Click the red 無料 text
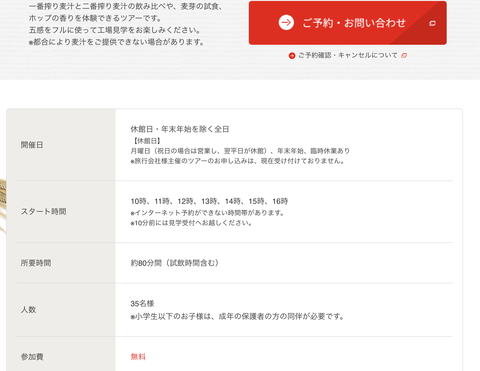This screenshot has height=371, width=480. point(138,357)
